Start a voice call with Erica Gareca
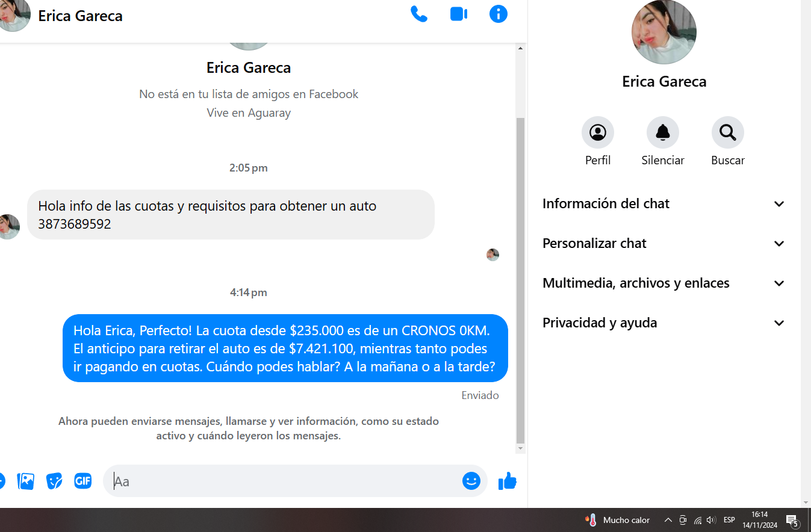 418,14
